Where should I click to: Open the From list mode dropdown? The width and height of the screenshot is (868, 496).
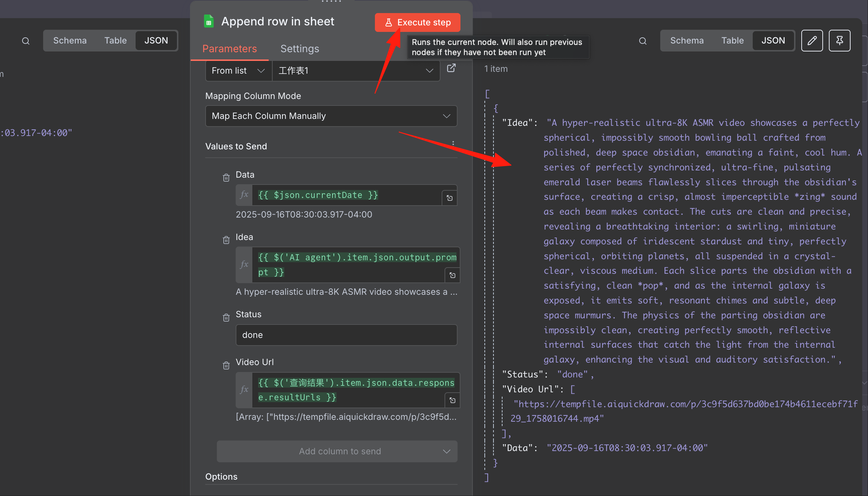tap(239, 71)
